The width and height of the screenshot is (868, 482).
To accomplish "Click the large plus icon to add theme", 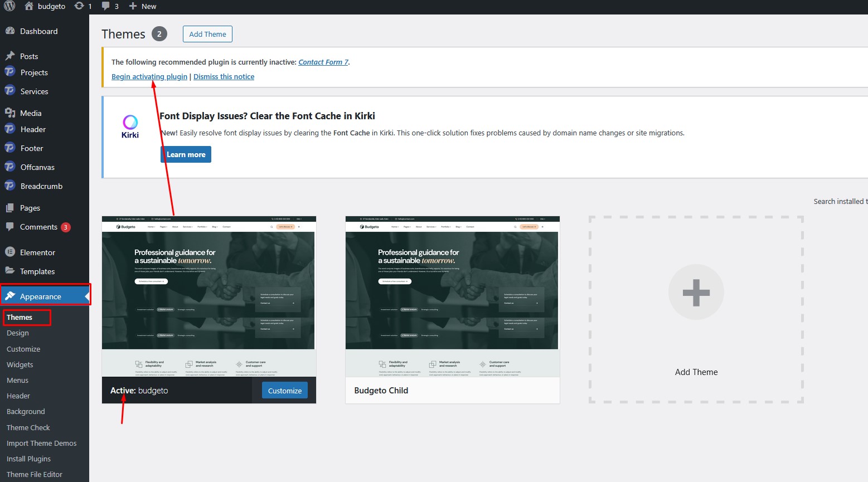I will pos(696,292).
